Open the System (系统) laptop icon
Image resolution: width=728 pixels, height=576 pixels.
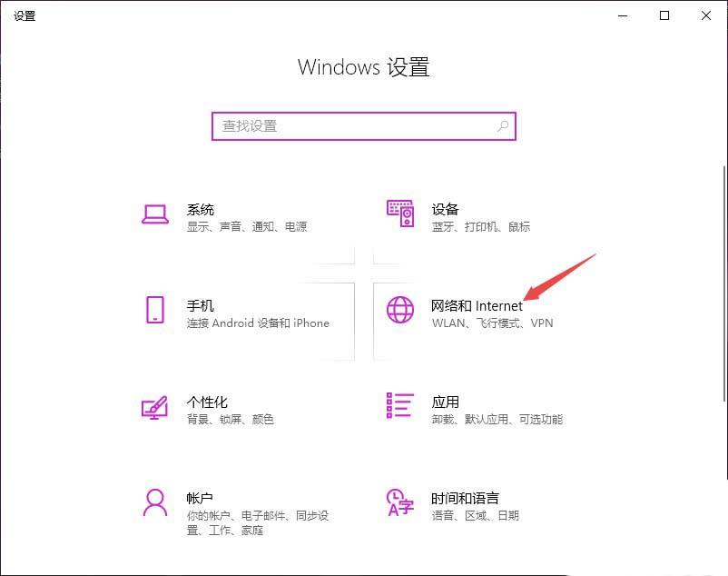[x=155, y=214]
